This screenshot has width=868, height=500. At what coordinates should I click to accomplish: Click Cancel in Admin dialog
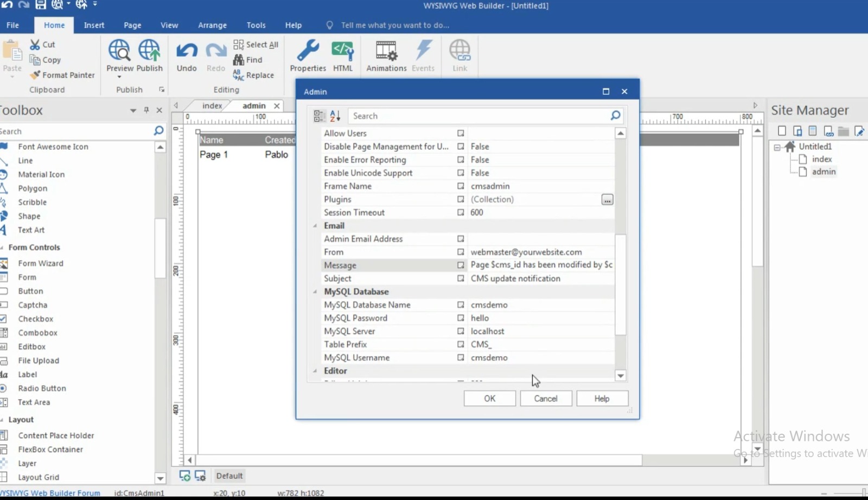pos(546,398)
